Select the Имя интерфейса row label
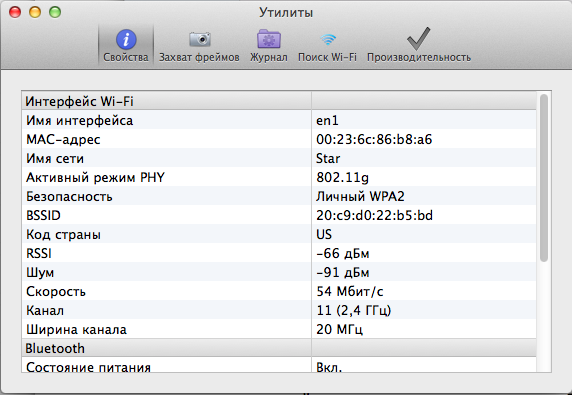The width and height of the screenshot is (572, 395). [80, 120]
